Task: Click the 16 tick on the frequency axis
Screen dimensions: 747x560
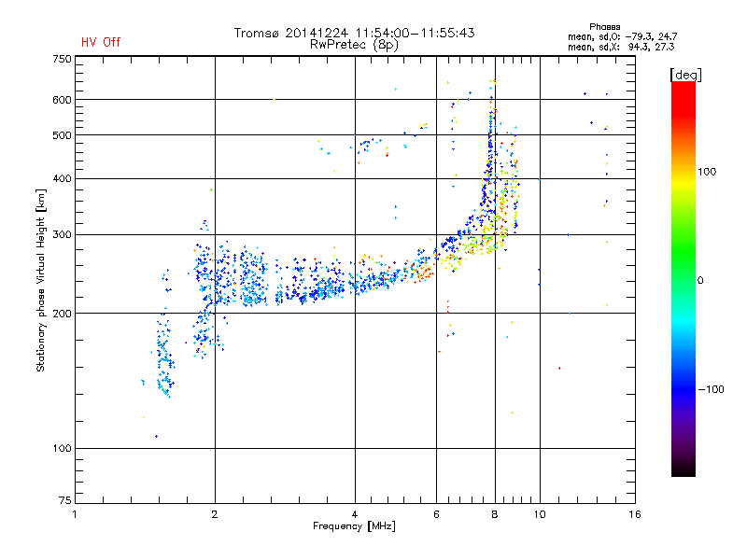Action: coord(635,514)
